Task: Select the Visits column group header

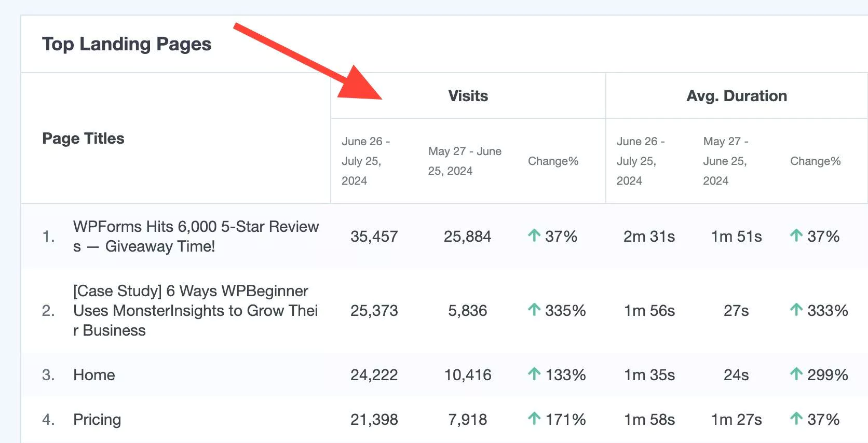Action: click(x=468, y=96)
